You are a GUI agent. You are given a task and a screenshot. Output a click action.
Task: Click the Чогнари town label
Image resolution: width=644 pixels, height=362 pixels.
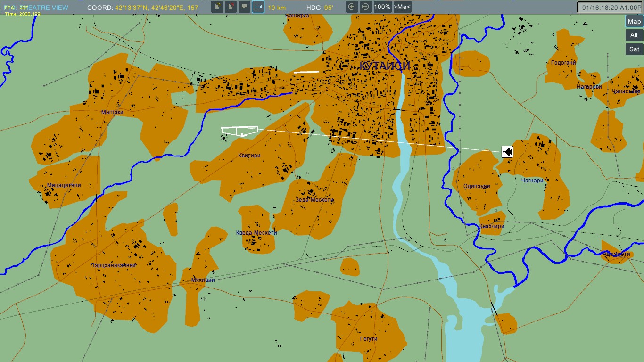click(x=532, y=181)
